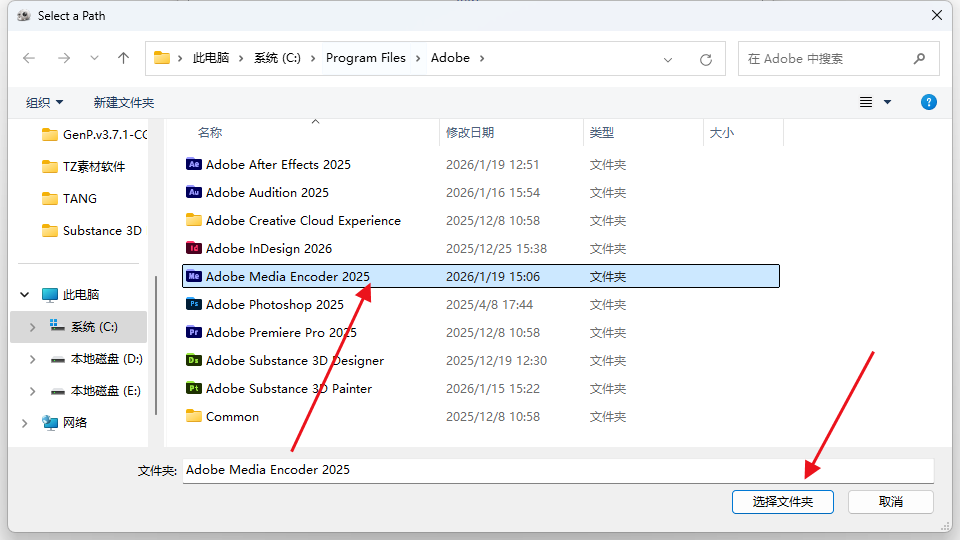Open the view options dropdown arrow
This screenshot has height=540, width=960.
click(x=887, y=102)
